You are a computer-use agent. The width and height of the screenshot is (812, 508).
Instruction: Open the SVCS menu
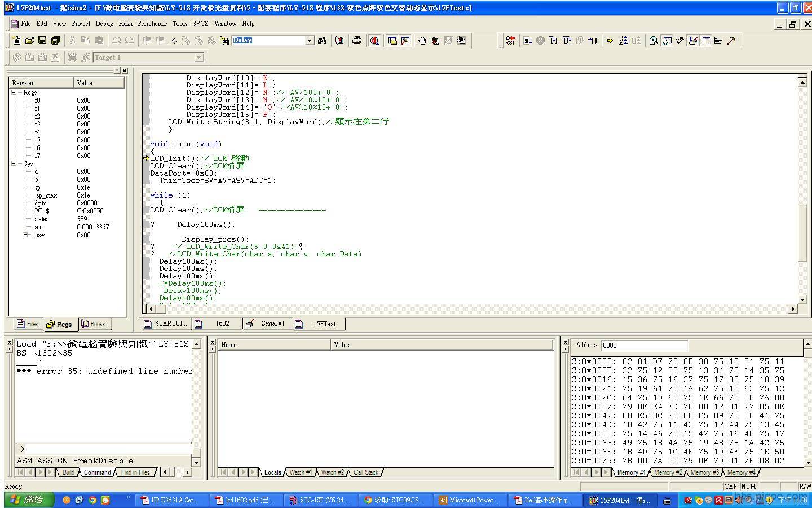pyautogui.click(x=200, y=24)
